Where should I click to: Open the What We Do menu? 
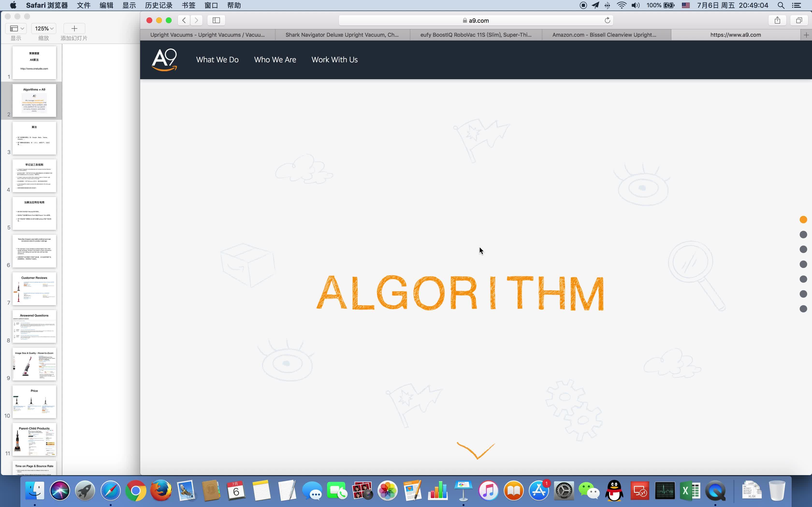click(217, 59)
